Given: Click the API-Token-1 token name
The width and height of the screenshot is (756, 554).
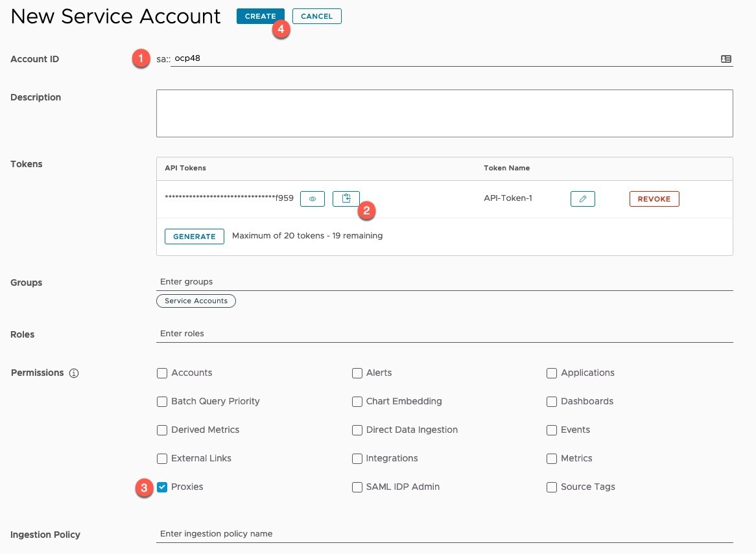Looking at the screenshot, I should (x=508, y=198).
